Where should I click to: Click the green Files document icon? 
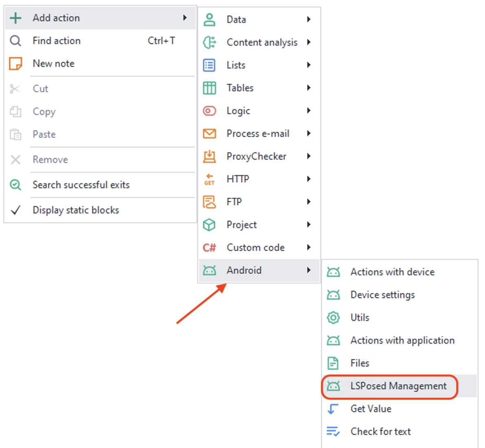[333, 363]
